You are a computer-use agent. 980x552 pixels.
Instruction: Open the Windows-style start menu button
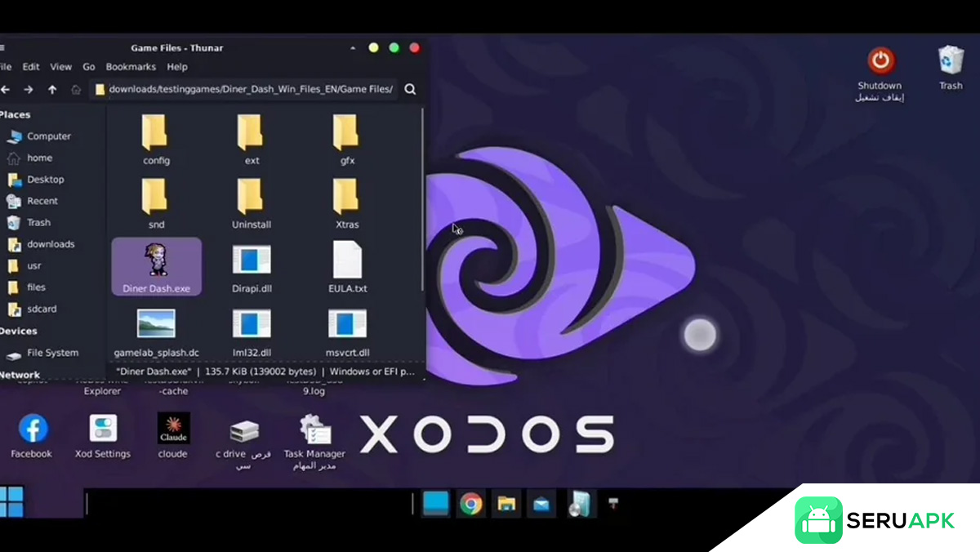pyautogui.click(x=12, y=502)
